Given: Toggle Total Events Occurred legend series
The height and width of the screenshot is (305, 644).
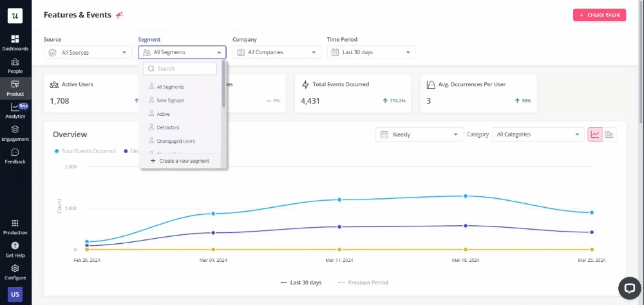Looking at the screenshot, I should 85,151.
